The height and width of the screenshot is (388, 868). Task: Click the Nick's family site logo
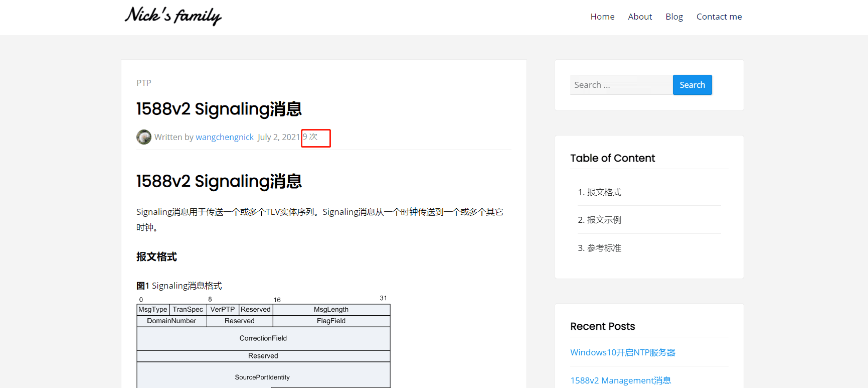[x=173, y=16]
